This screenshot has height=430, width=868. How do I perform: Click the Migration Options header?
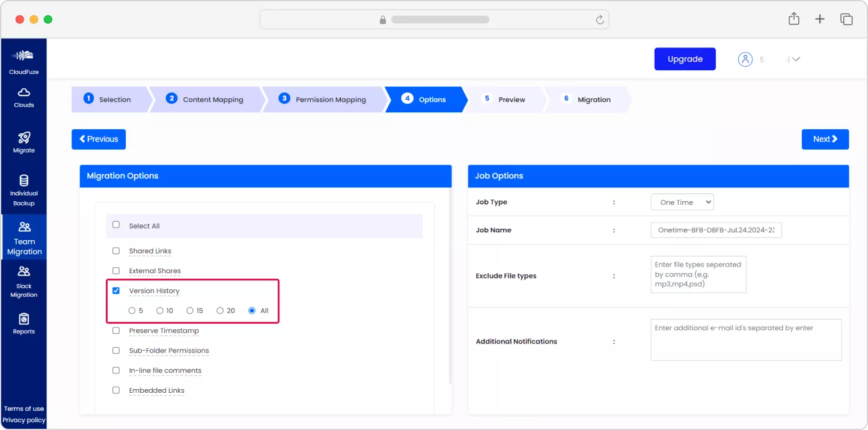tap(266, 176)
